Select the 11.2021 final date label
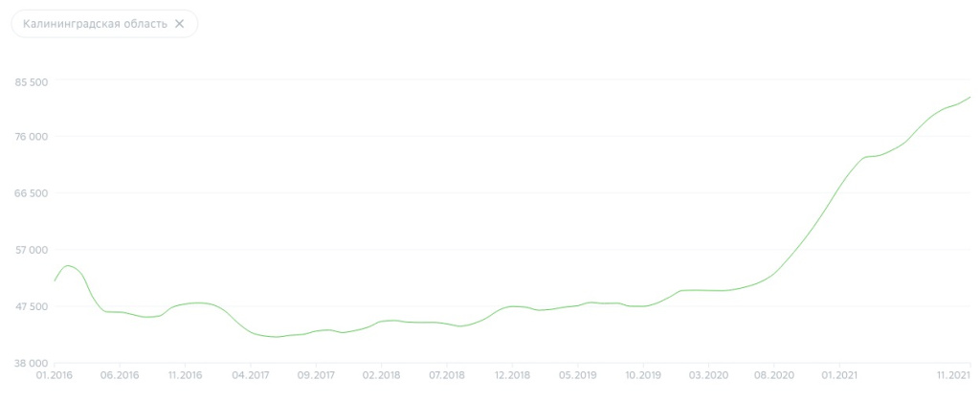The height and width of the screenshot is (403, 980). pyautogui.click(x=954, y=375)
